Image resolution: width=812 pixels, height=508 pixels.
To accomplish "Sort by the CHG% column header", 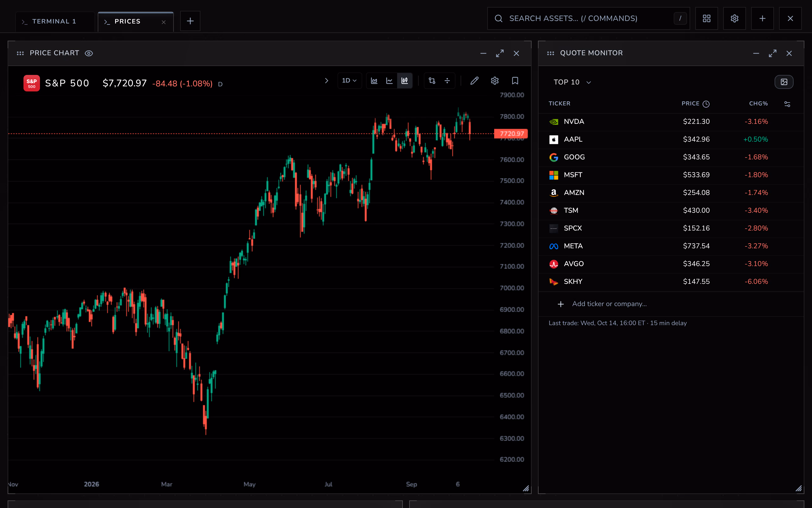I will click(x=758, y=104).
